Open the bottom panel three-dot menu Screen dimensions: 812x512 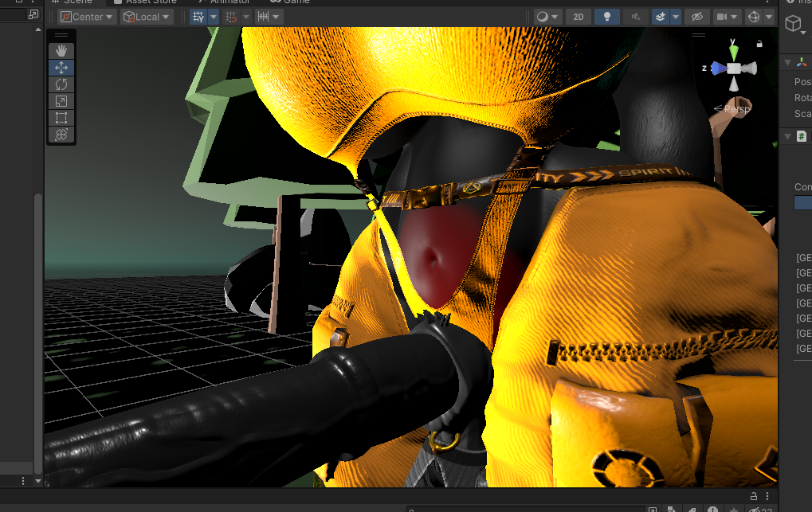pos(767,496)
